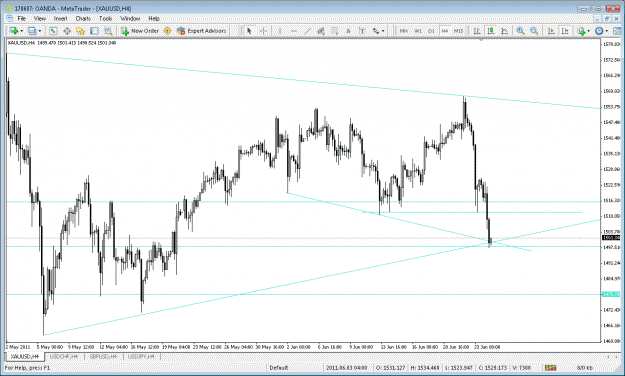Click the chart window icon left of File
This screenshot has width=625, height=376.
pyautogui.click(x=9, y=18)
